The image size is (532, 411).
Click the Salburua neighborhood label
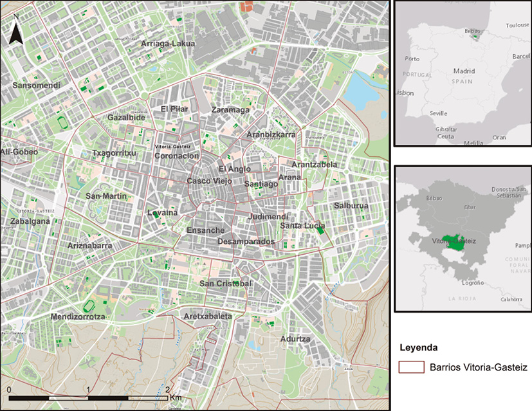coord(351,206)
